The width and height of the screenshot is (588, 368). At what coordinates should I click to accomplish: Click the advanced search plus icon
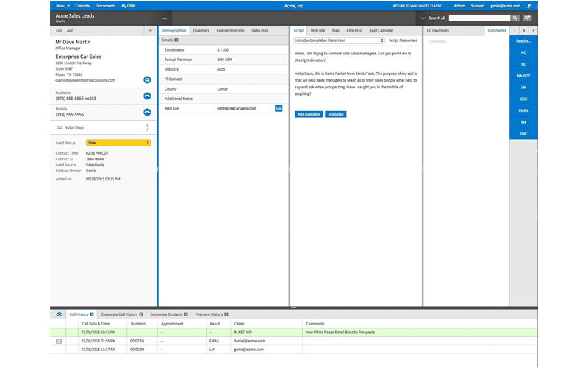(x=527, y=18)
